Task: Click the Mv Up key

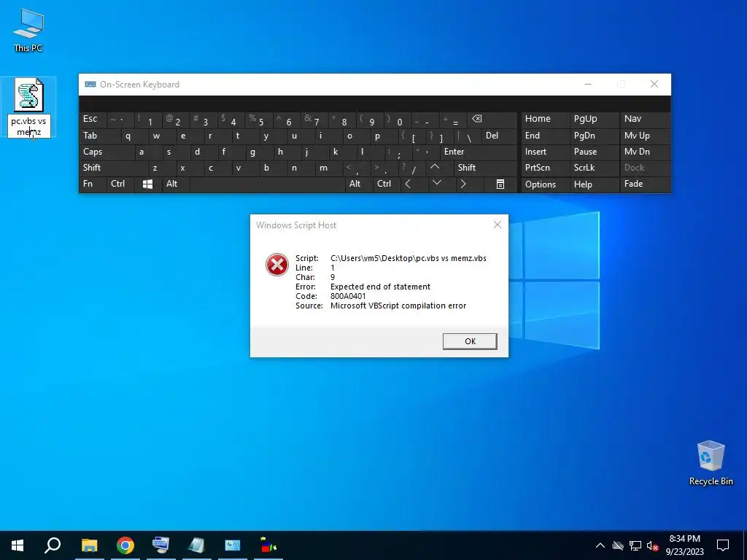Action: click(x=645, y=136)
